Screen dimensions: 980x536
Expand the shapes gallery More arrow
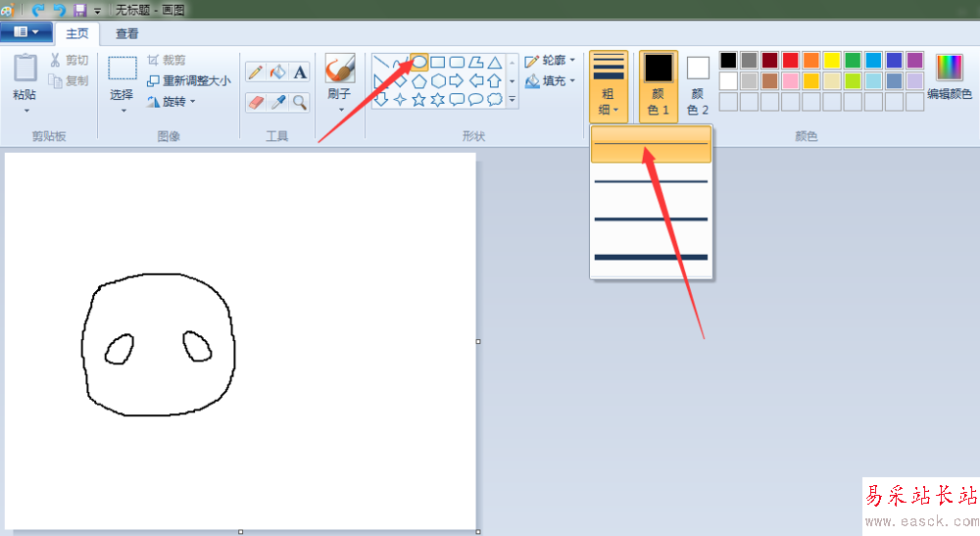tap(512, 99)
